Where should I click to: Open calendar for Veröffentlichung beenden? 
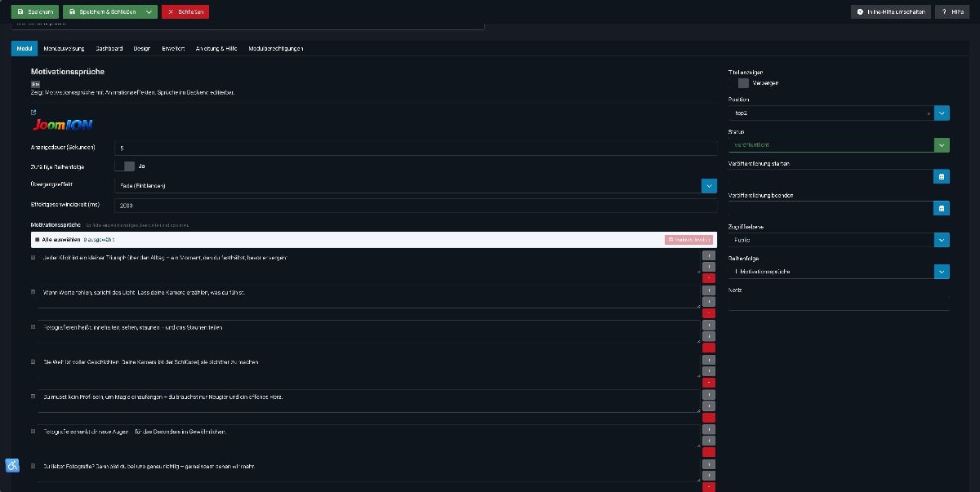[942, 208]
